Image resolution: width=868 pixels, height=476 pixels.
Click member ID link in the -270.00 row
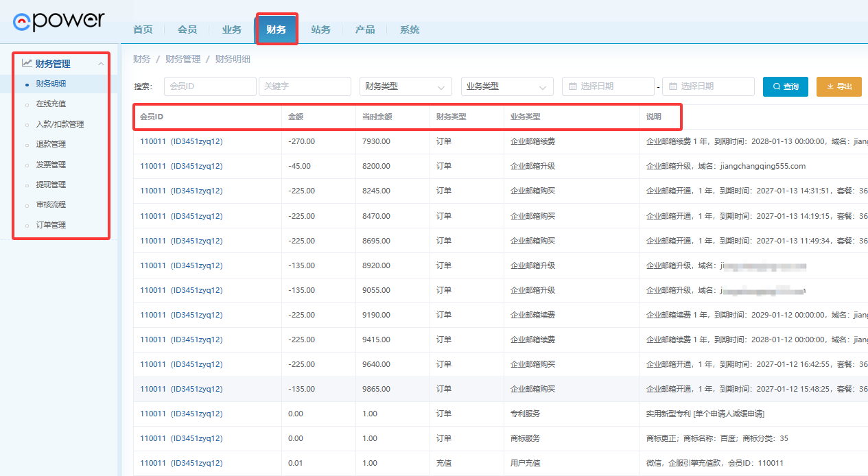click(181, 141)
